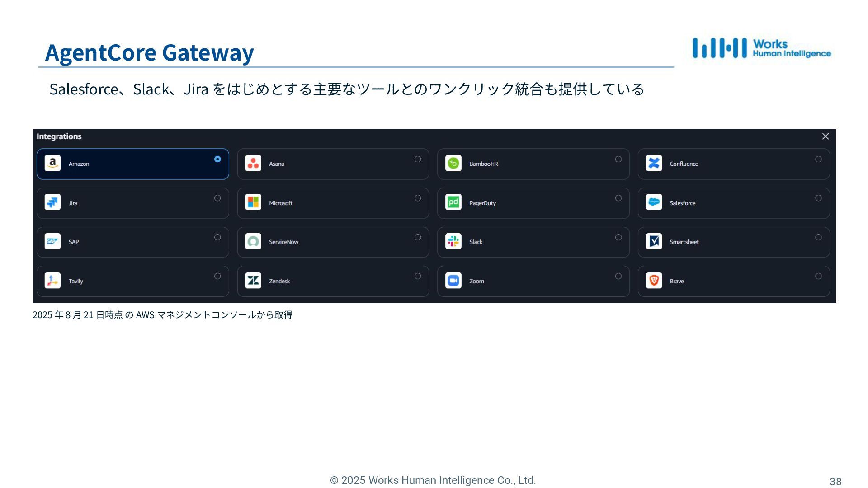Select the Asana radio button
Image resolution: width=868 pixels, height=488 pixels.
tap(418, 159)
